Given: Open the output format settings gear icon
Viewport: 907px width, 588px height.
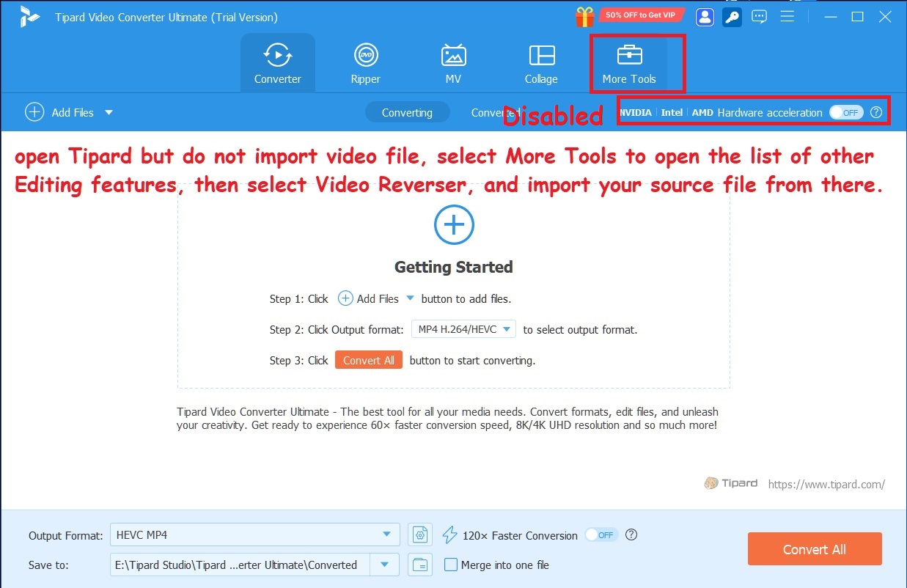Looking at the screenshot, I should 419,535.
